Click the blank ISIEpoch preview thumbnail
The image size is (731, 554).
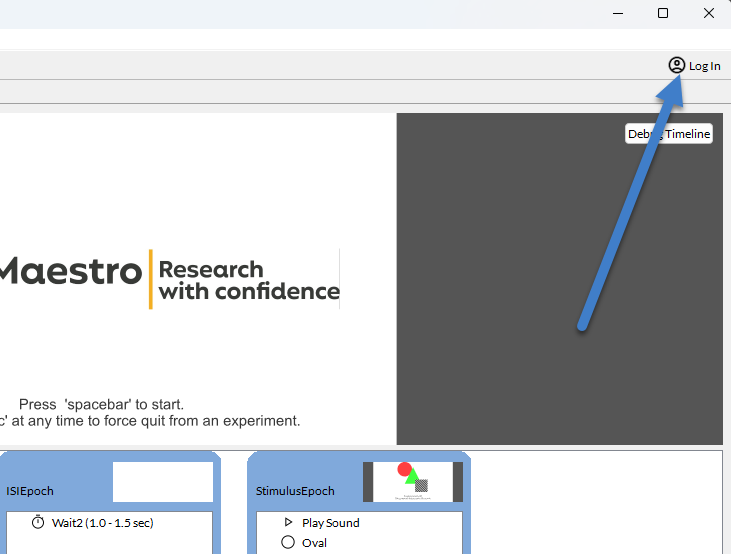[x=163, y=482]
